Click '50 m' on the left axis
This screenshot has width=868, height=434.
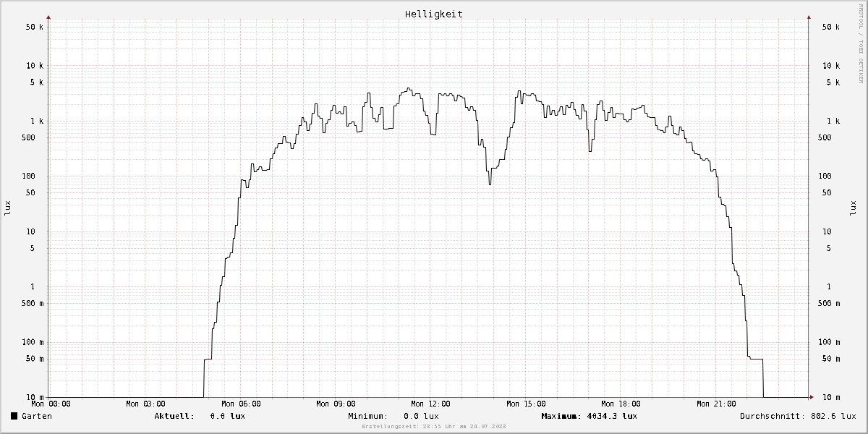tap(35, 359)
